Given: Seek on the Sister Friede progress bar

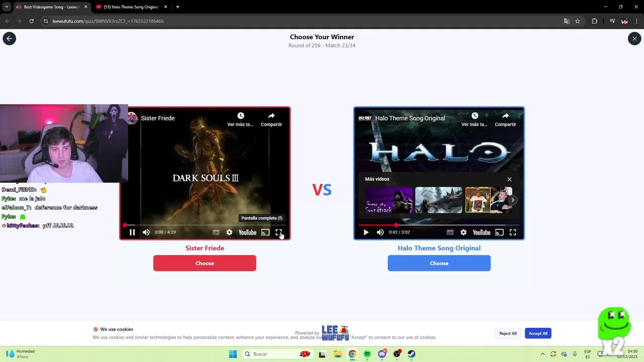Looking at the screenshot, I should 205,225.
